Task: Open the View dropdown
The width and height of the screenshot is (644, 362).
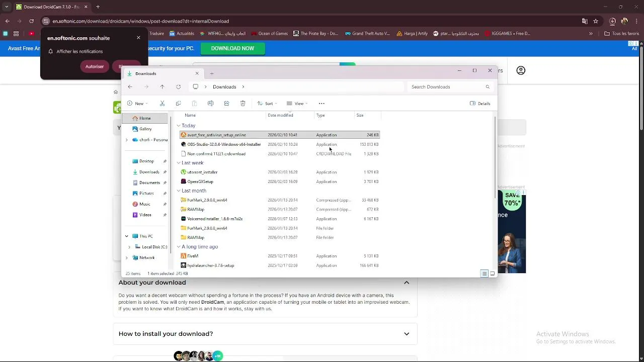Action: coord(297,104)
